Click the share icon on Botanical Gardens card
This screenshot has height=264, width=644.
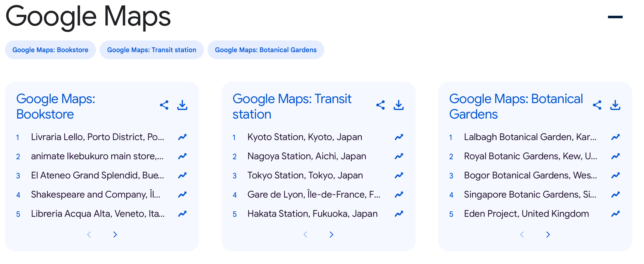click(x=598, y=105)
